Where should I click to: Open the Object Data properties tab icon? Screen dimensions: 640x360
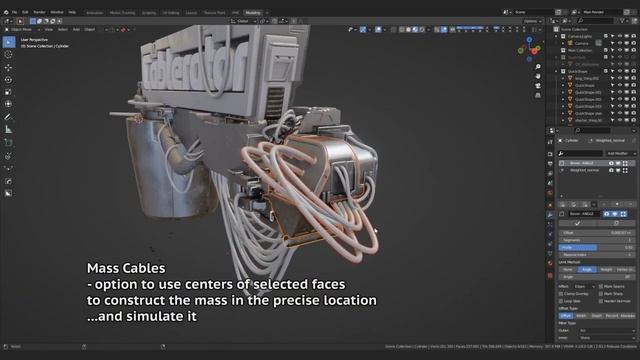[550, 253]
